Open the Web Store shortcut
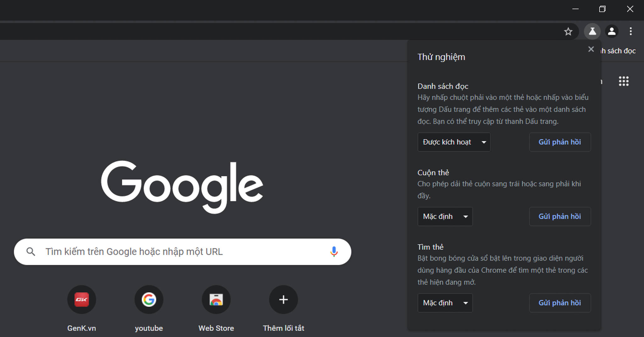This screenshot has width=644, height=337. coord(216,299)
